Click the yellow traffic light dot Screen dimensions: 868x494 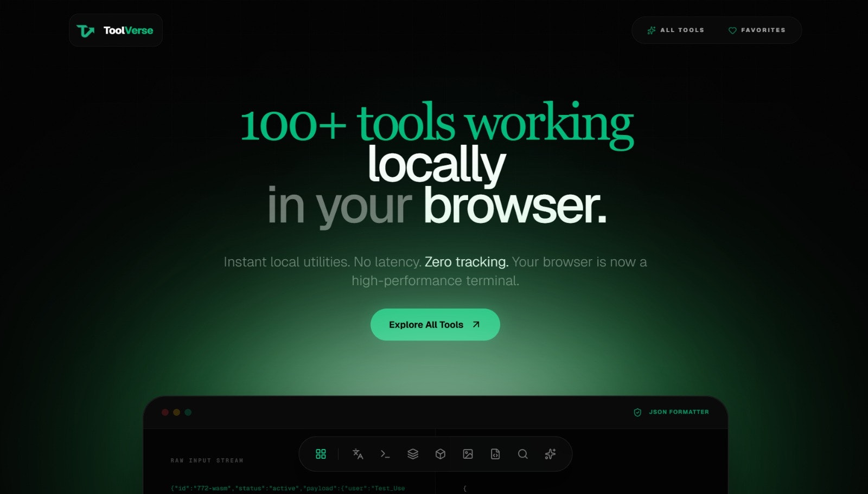click(x=176, y=412)
